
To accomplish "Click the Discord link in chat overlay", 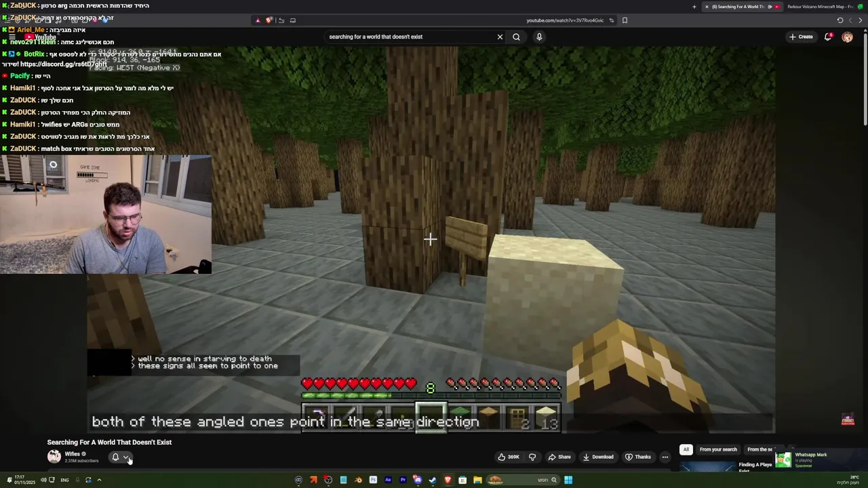I will coord(63,64).
